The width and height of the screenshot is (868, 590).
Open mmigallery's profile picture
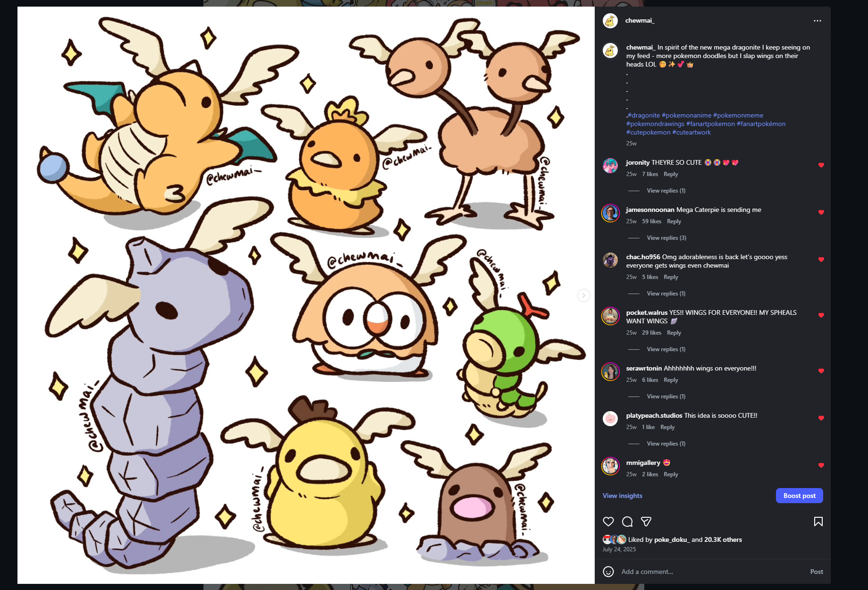point(610,466)
